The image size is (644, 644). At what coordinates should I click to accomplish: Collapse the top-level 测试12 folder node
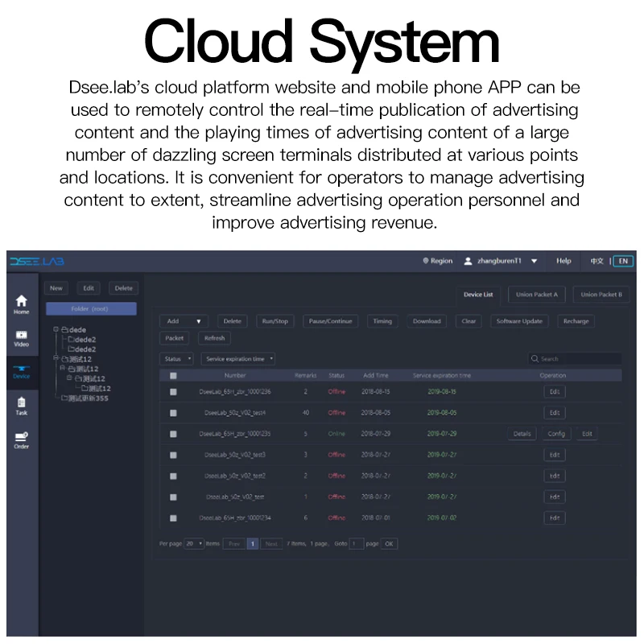click(x=56, y=358)
